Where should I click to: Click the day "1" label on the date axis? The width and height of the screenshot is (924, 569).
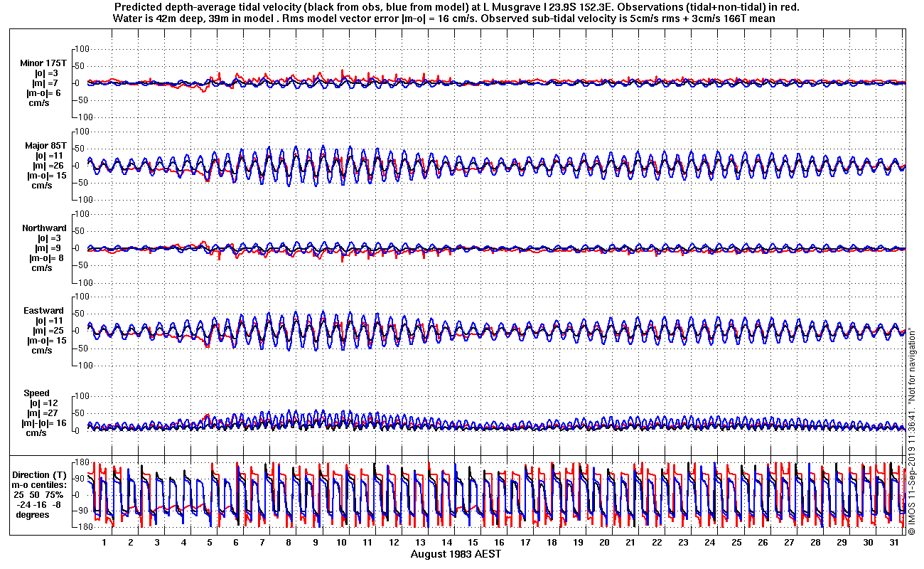(104, 542)
